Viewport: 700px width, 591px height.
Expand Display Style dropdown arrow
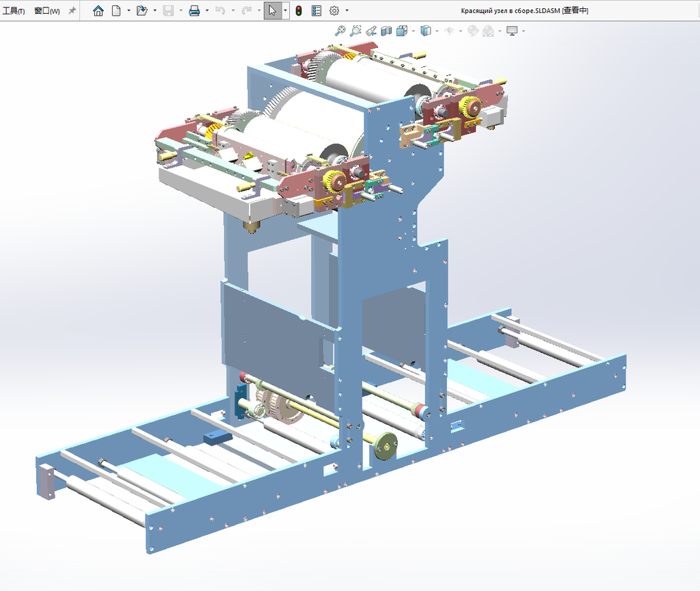(x=437, y=31)
